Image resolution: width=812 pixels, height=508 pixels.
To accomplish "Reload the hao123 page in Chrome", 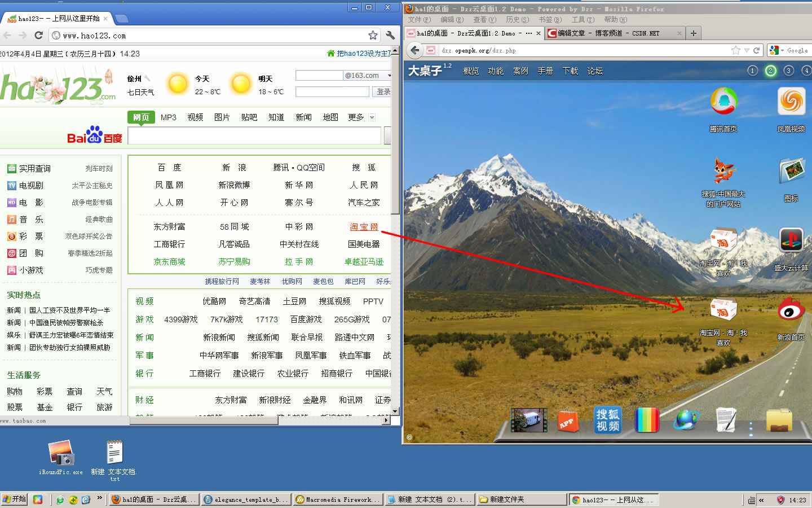I will (x=39, y=36).
